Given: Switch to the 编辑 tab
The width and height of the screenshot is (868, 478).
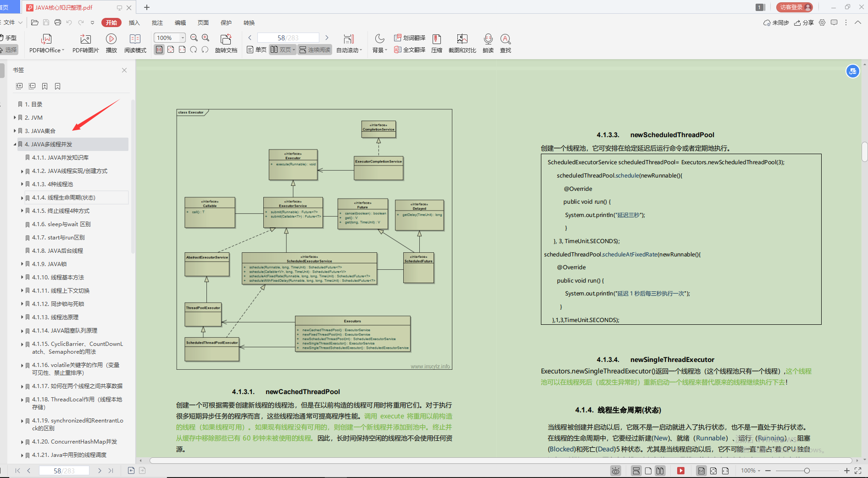Looking at the screenshot, I should click(180, 22).
